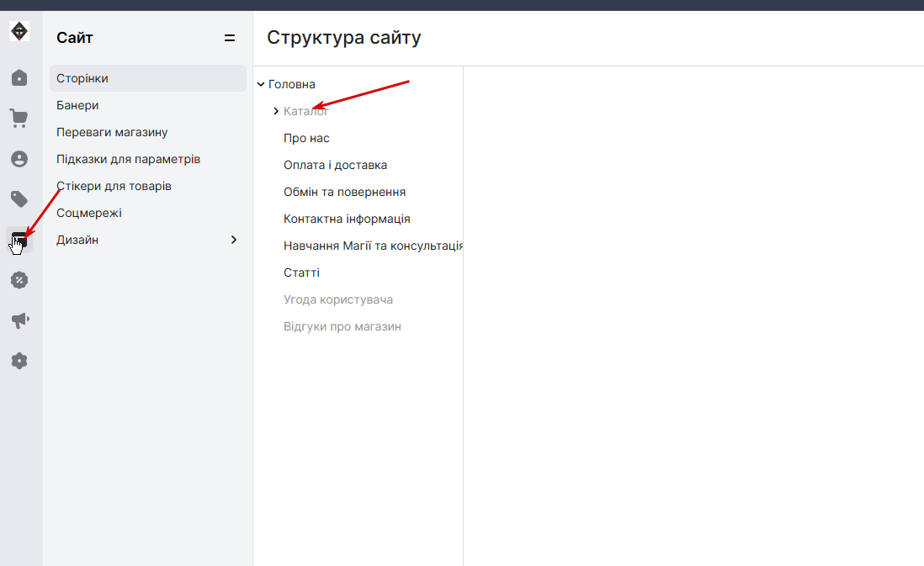The width and height of the screenshot is (924, 566).
Task: Expand the Дизайн submenu arrow
Action: [234, 240]
